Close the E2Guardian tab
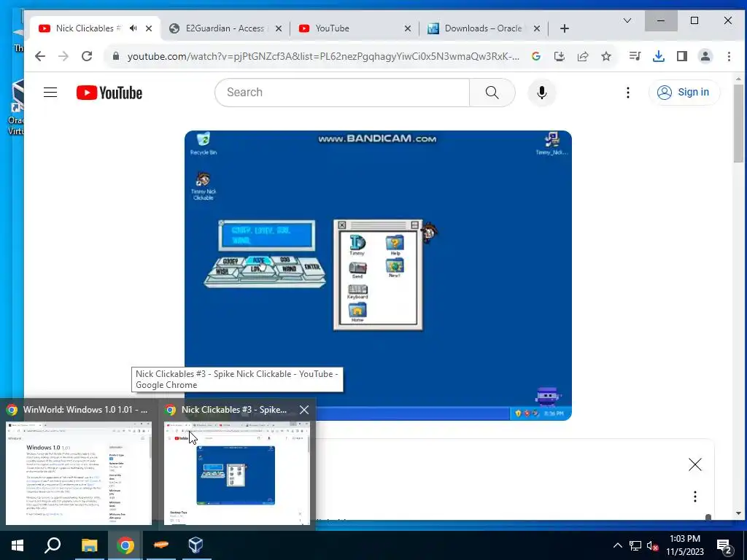This screenshot has width=747, height=560. (x=279, y=28)
